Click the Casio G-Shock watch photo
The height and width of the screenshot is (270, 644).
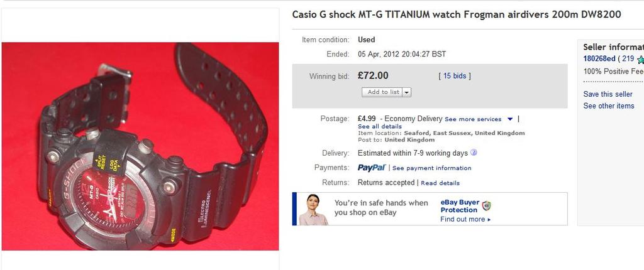point(140,146)
